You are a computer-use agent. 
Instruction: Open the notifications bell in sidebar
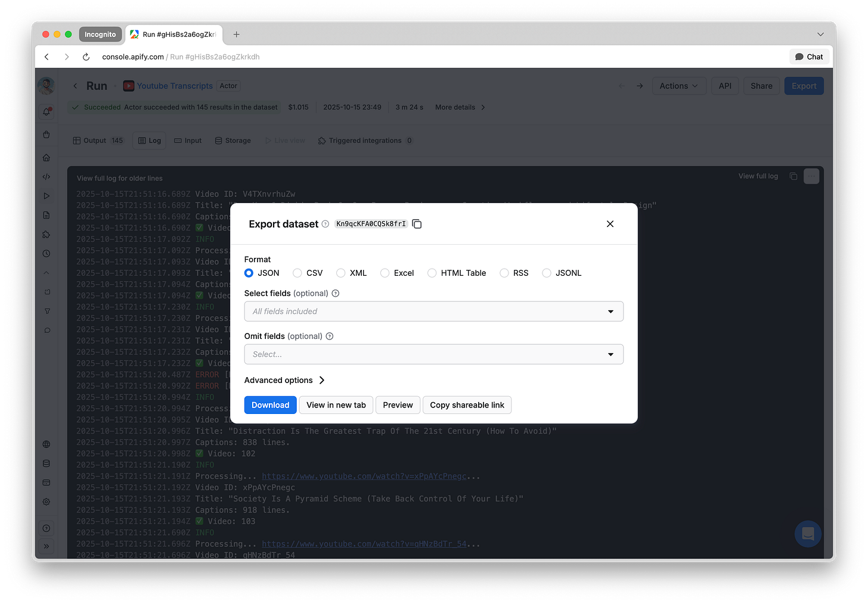[x=46, y=111]
